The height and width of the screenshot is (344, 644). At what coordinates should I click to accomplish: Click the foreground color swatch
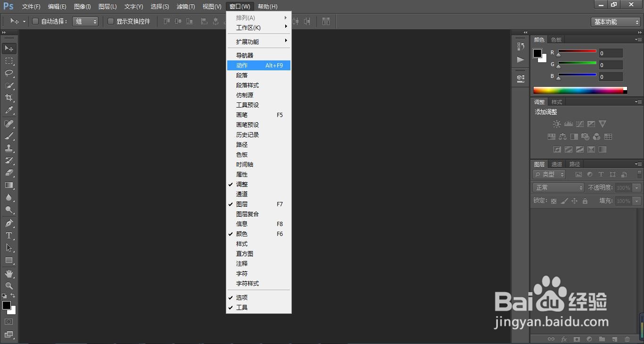point(7,305)
